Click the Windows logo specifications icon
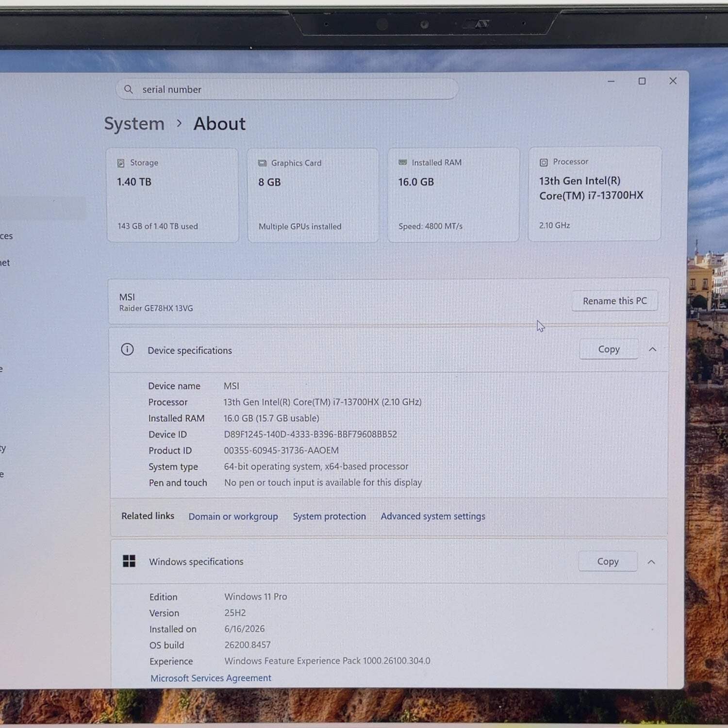Image resolution: width=728 pixels, height=728 pixels. click(x=129, y=561)
